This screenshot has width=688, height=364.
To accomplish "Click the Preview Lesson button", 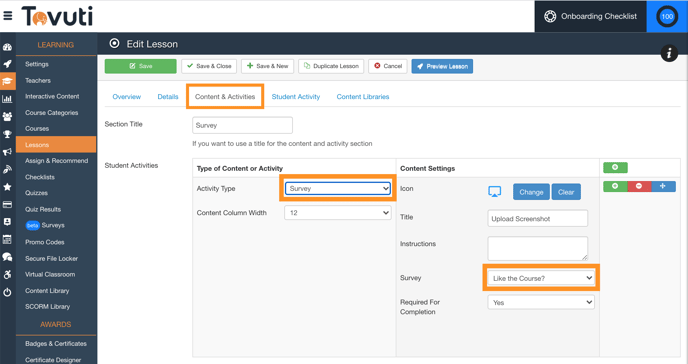I will point(442,66).
